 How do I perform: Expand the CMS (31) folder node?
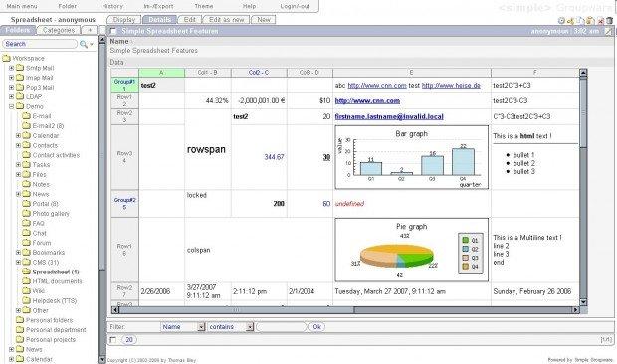(x=18, y=262)
